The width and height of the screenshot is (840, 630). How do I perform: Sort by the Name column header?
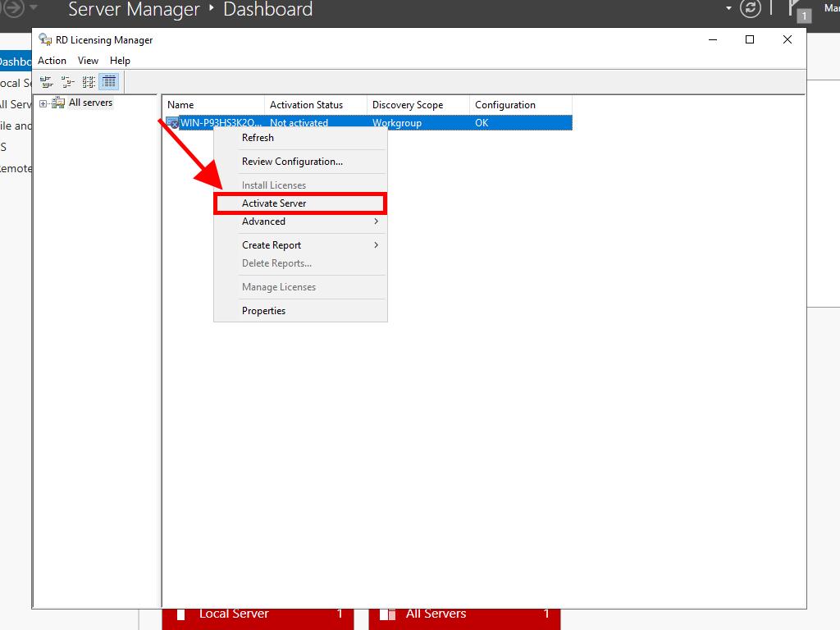pos(213,105)
